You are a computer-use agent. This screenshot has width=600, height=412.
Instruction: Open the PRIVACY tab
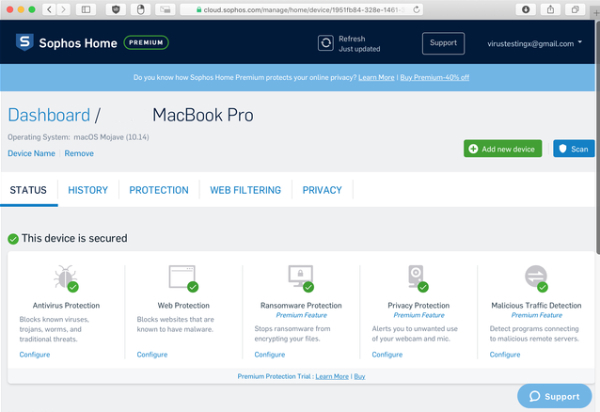pyautogui.click(x=322, y=190)
